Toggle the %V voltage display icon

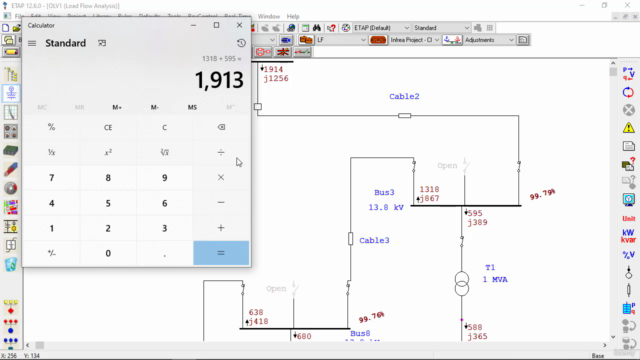pos(629,255)
